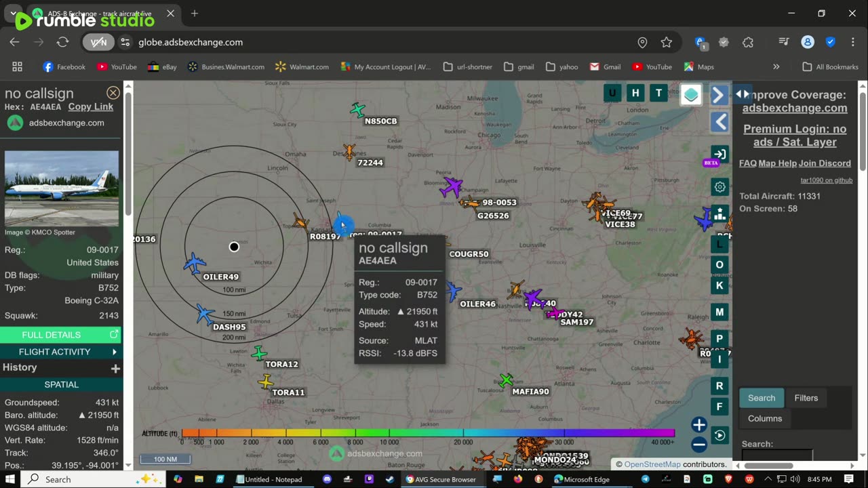Open Untitled - Notepad from taskbar
The width and height of the screenshot is (868, 488).
[x=269, y=479]
